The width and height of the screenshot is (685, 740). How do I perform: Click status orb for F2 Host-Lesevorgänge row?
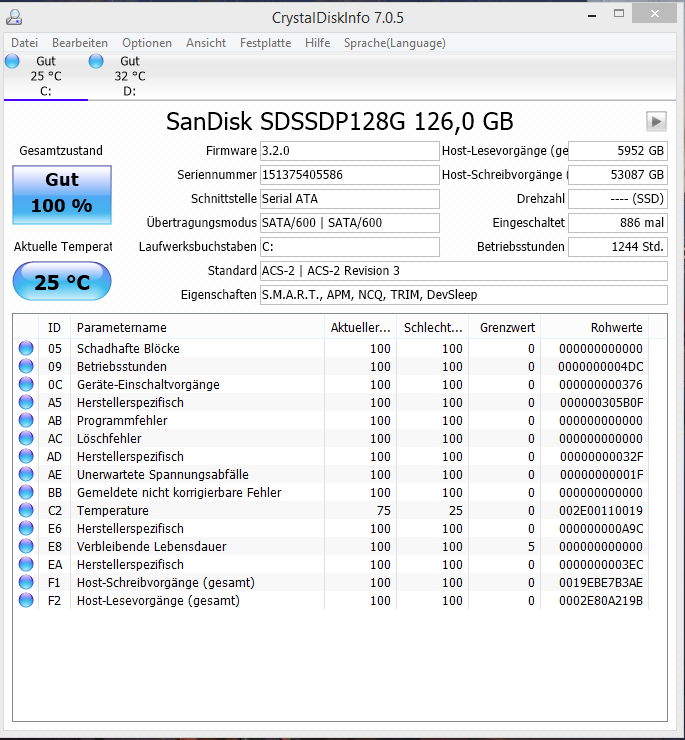[26, 600]
